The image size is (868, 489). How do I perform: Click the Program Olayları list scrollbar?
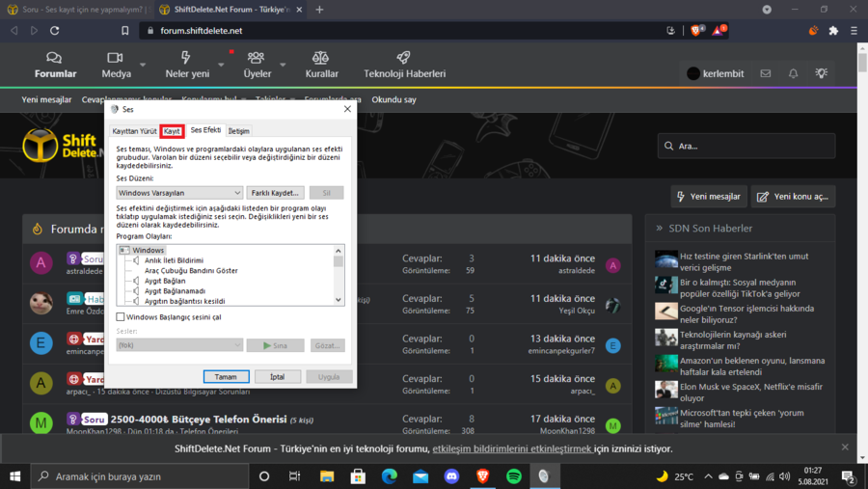click(339, 275)
